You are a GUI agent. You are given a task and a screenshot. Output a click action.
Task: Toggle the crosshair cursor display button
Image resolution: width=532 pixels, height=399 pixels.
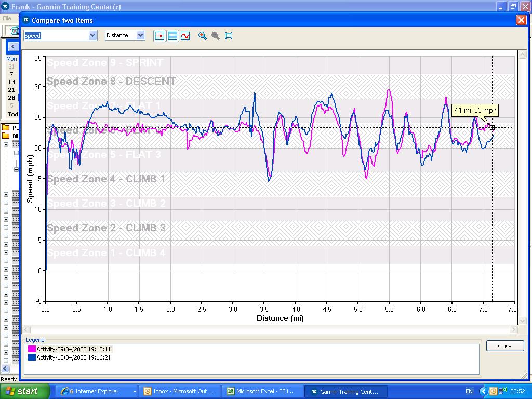click(159, 36)
